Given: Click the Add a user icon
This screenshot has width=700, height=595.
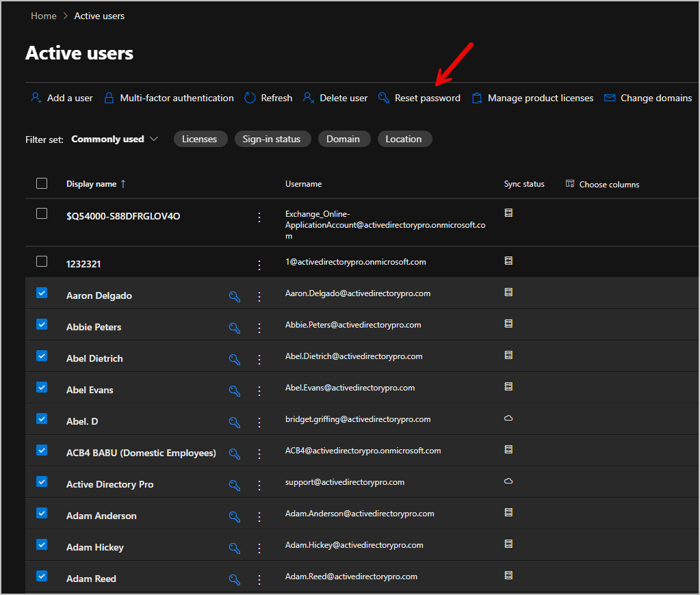Looking at the screenshot, I should 36,98.
